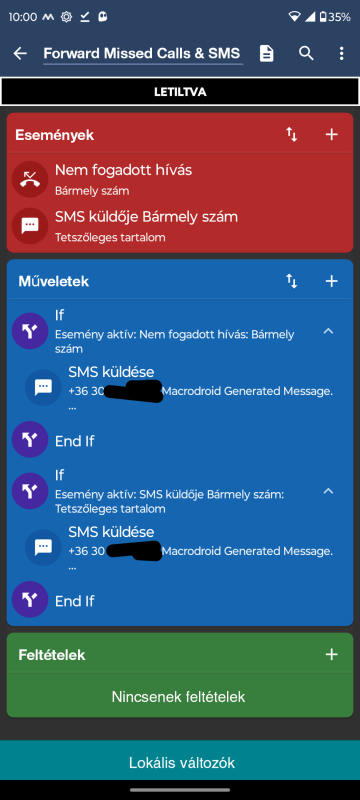This screenshot has height=800, width=360.
Task: Select the Nem fogadott hívás trigger
Action: tap(179, 179)
